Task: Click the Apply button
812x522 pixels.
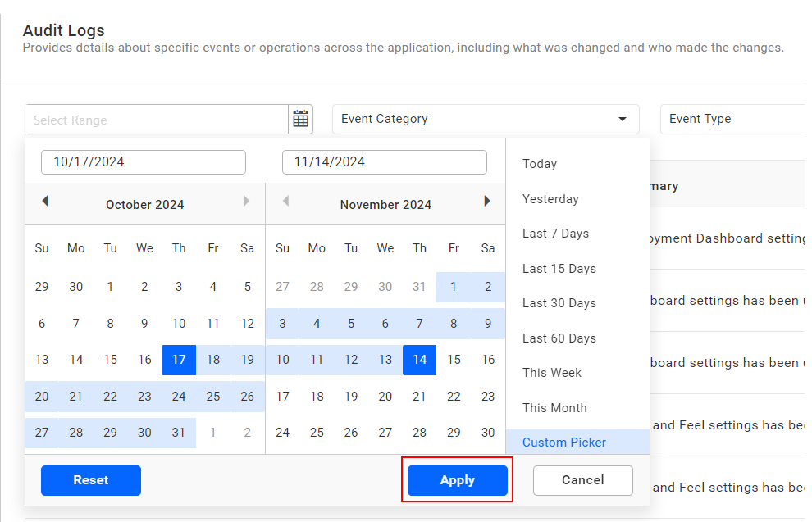Action: [457, 480]
